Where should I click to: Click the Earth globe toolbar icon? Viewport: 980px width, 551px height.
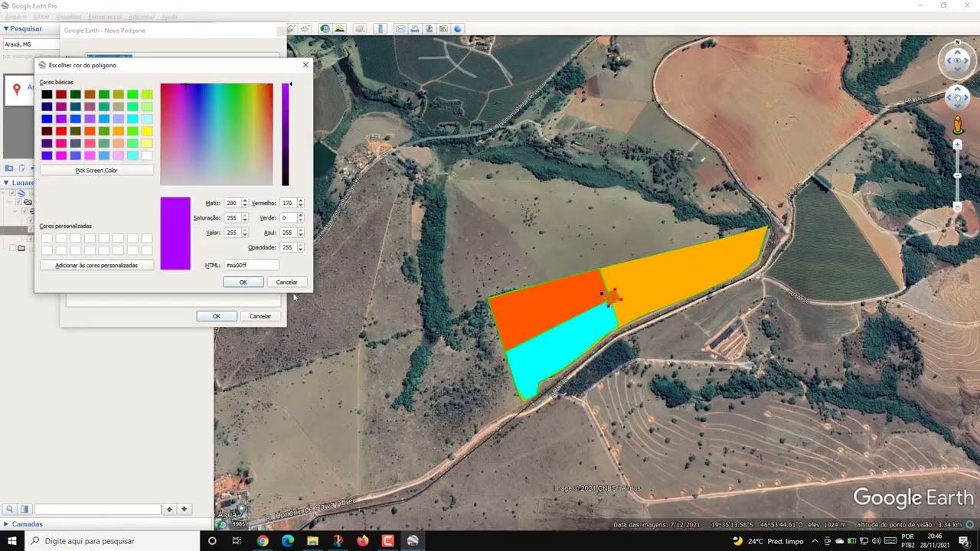458,28
